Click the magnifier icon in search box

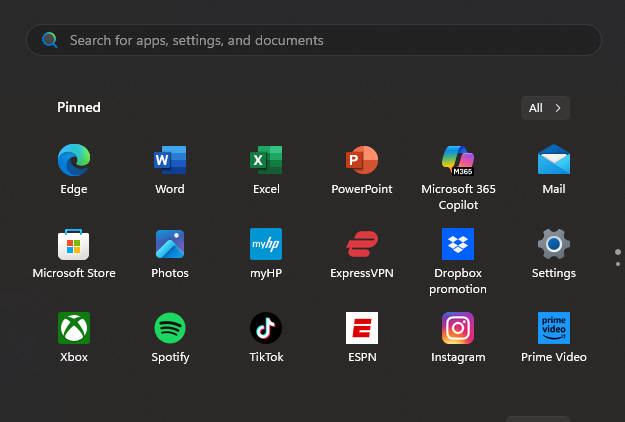(50, 40)
